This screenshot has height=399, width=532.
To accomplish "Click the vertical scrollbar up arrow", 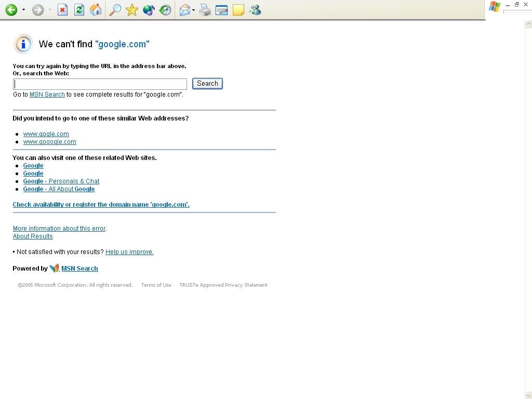I will click(528, 24).
